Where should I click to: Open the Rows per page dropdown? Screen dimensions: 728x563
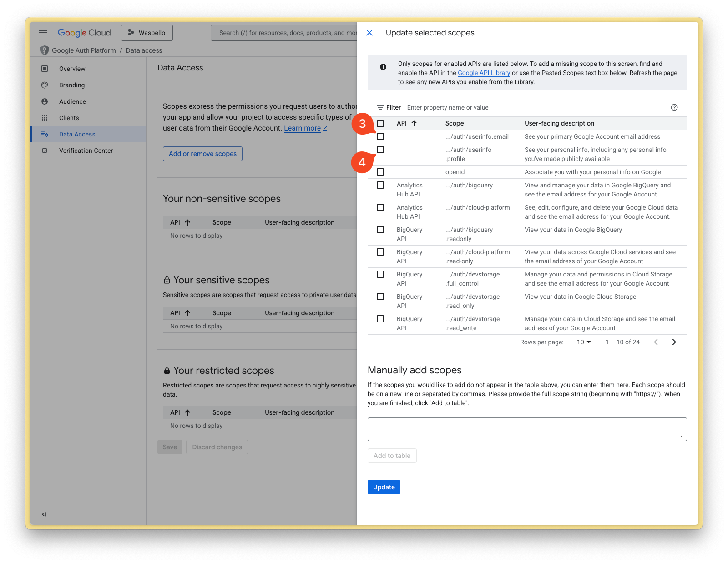coord(583,342)
